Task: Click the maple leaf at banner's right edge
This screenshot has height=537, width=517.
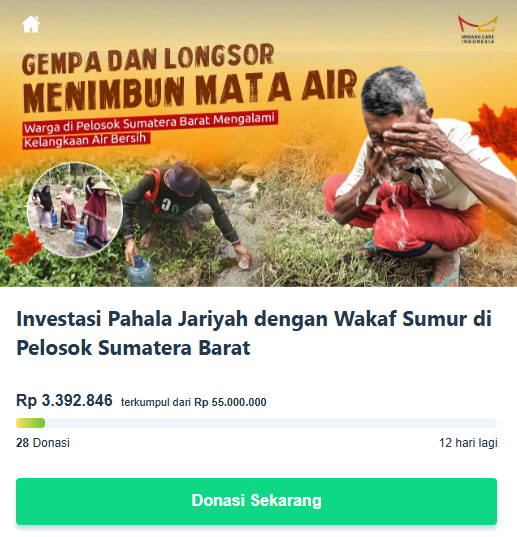Action: 495,132
